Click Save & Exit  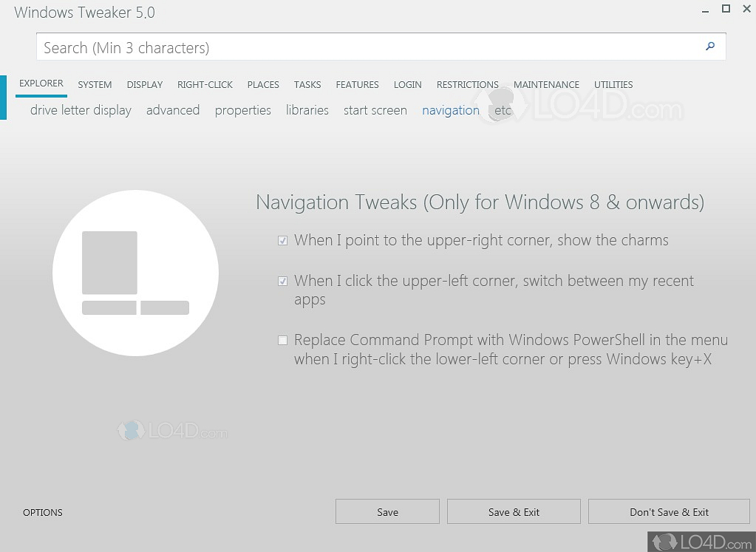pos(513,511)
